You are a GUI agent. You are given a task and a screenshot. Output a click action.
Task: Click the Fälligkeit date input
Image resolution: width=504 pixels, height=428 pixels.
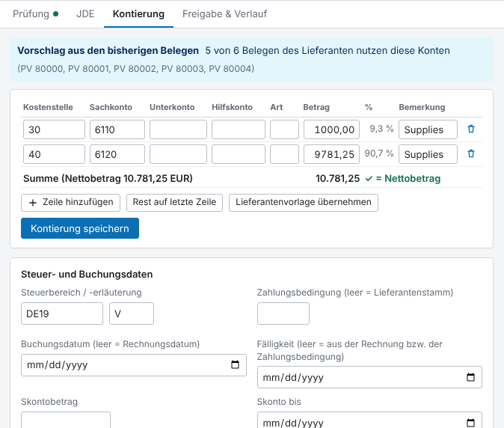(369, 377)
